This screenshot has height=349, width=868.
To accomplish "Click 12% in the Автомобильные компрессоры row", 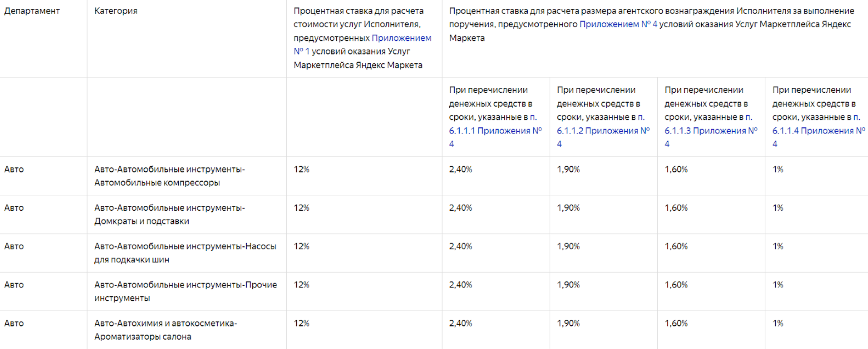I will [x=301, y=169].
